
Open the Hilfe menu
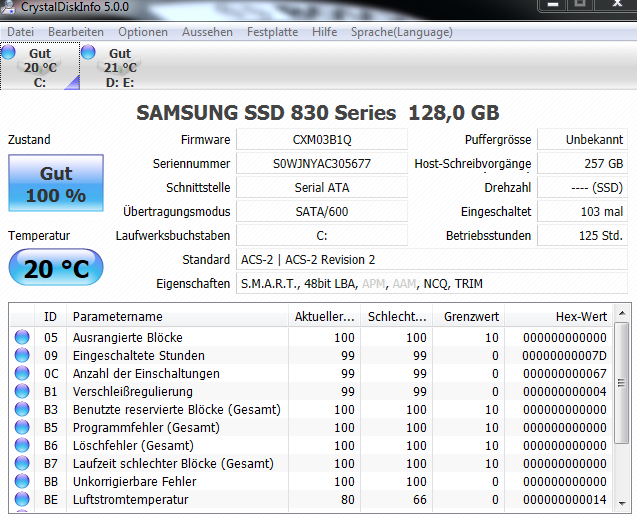(324, 32)
